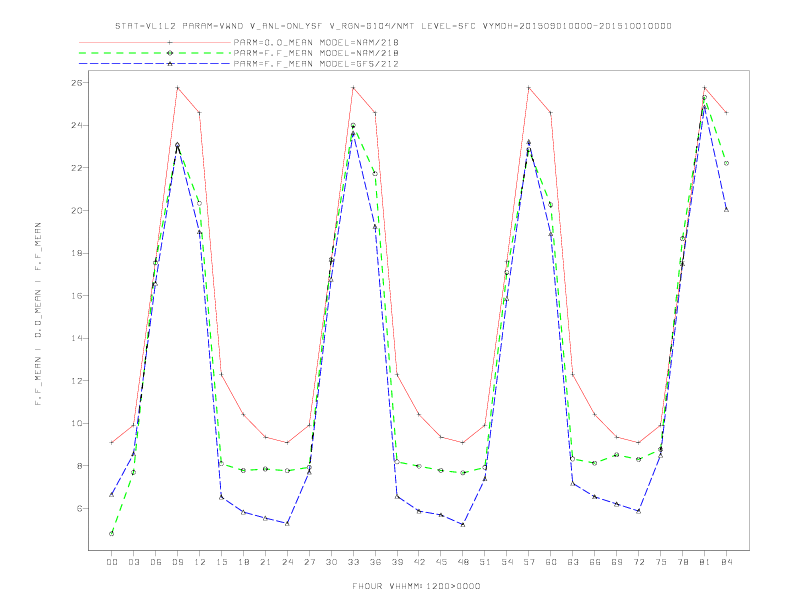This screenshot has width=792, height=612.
Task: Click y-axis tick label 26
Action: [77, 82]
